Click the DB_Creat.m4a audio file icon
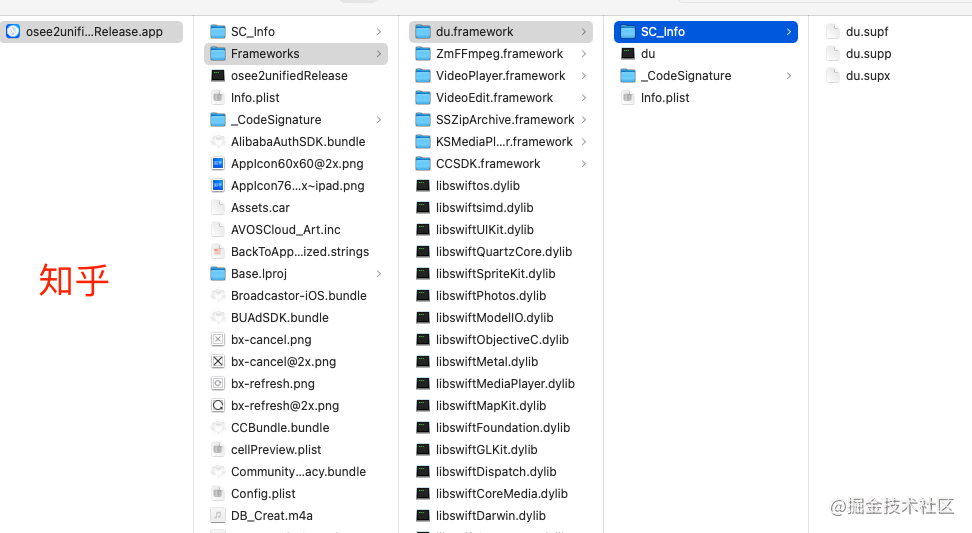Screen dimensions: 972x533 (x=218, y=515)
